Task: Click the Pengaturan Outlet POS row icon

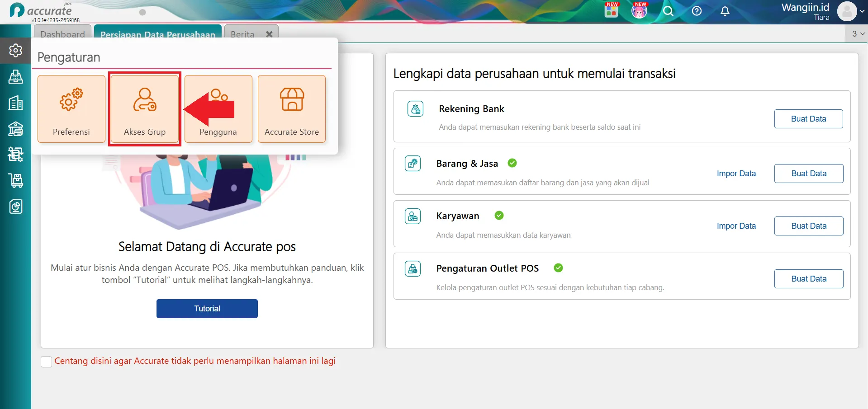Action: (x=413, y=269)
